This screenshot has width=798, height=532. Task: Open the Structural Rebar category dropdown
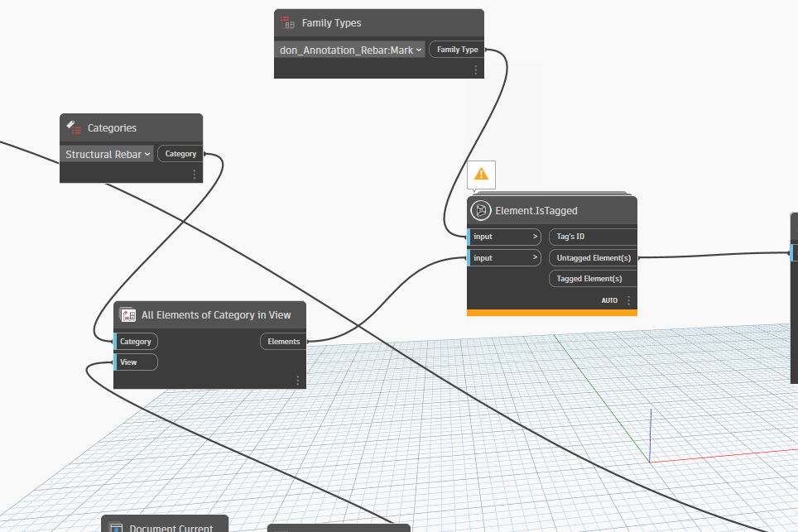(x=108, y=154)
